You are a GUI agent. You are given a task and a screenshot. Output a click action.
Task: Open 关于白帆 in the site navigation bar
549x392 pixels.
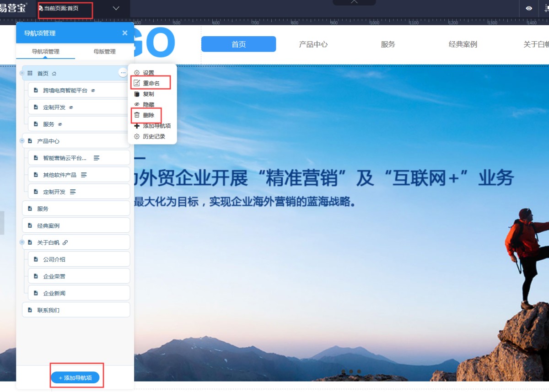click(535, 44)
